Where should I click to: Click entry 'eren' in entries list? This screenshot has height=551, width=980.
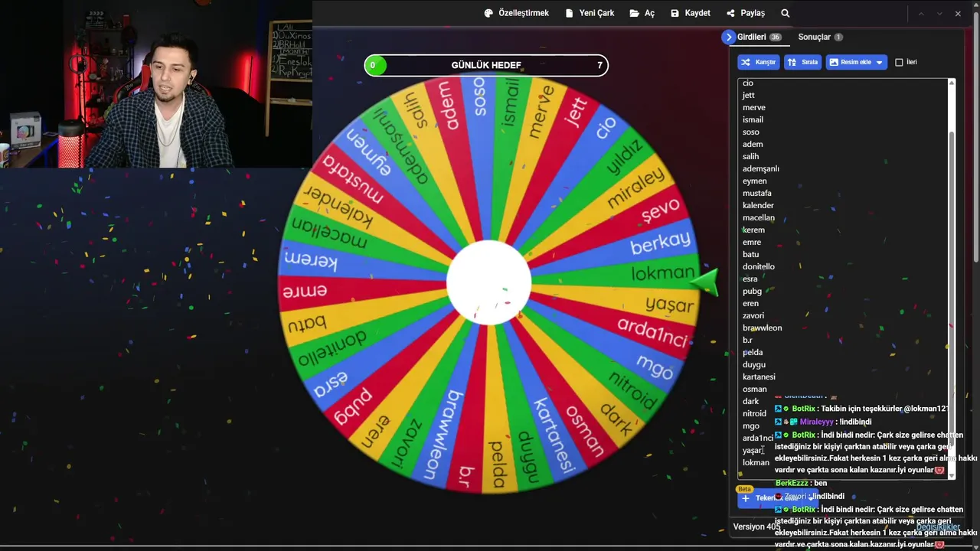point(750,303)
